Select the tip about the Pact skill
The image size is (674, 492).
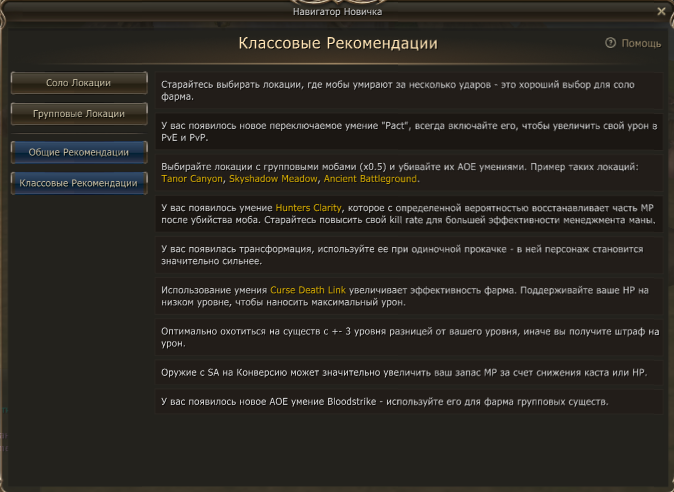410,130
